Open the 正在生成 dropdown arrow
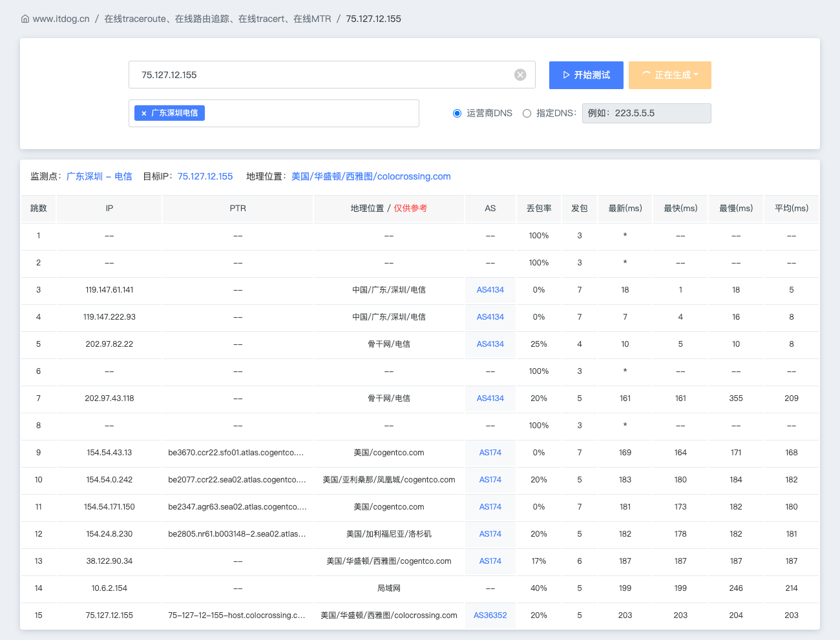 (696, 75)
